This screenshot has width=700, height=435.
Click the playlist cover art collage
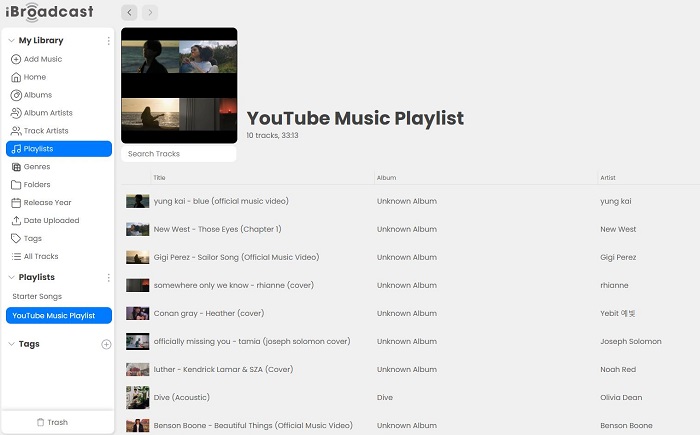[x=179, y=85]
